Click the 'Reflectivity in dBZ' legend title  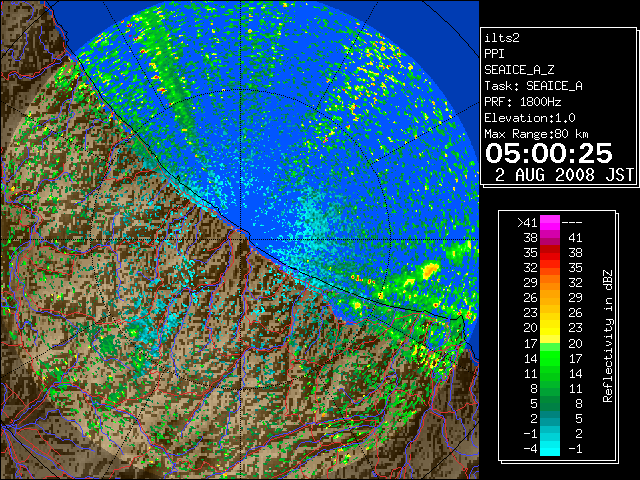(608, 336)
